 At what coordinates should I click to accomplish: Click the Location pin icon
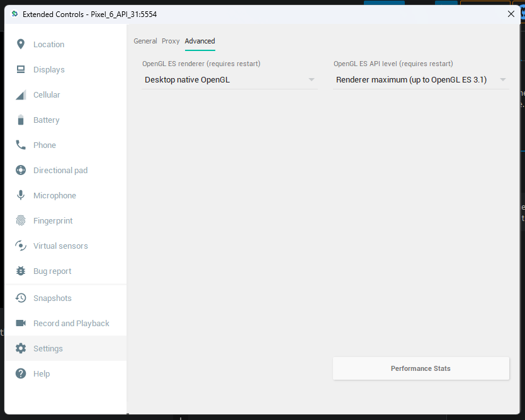pyautogui.click(x=21, y=44)
